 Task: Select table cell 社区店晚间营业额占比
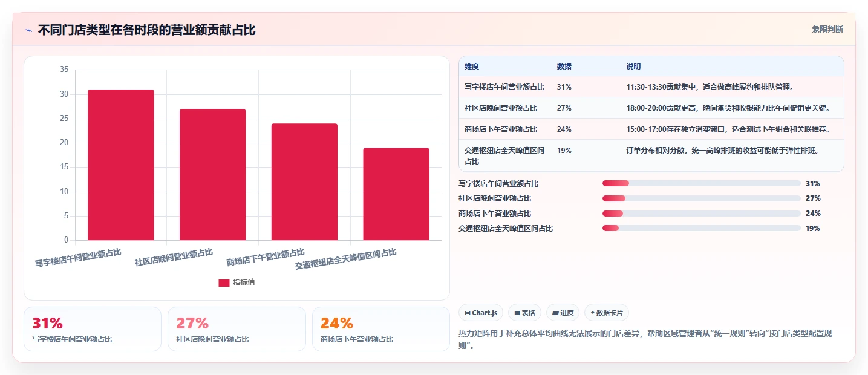[501, 108]
